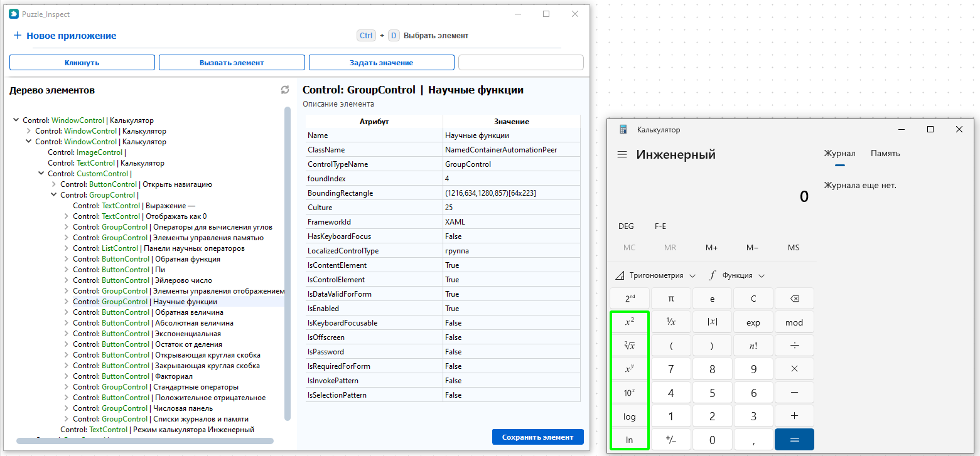The width and height of the screenshot is (980, 456).
Task: Click the x squared calculator key
Action: (630, 322)
